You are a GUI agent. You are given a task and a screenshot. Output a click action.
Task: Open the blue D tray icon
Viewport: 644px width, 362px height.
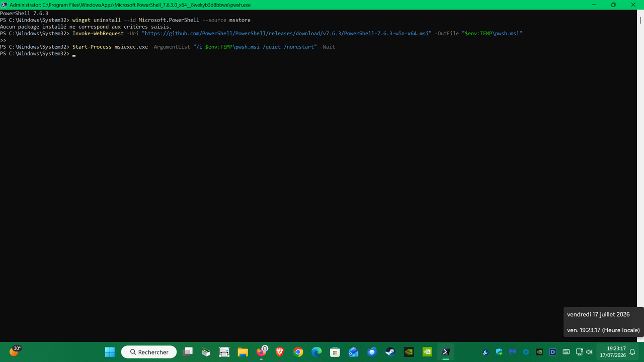[552, 352]
